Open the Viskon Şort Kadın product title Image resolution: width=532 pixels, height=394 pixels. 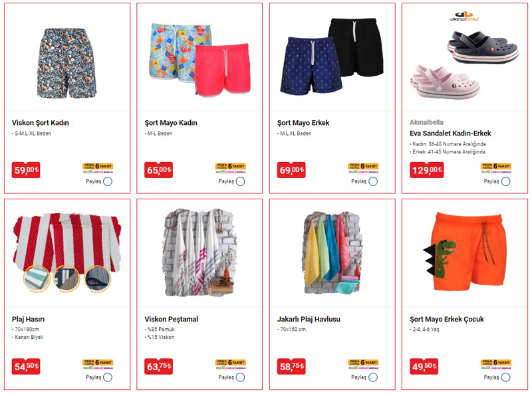point(41,123)
